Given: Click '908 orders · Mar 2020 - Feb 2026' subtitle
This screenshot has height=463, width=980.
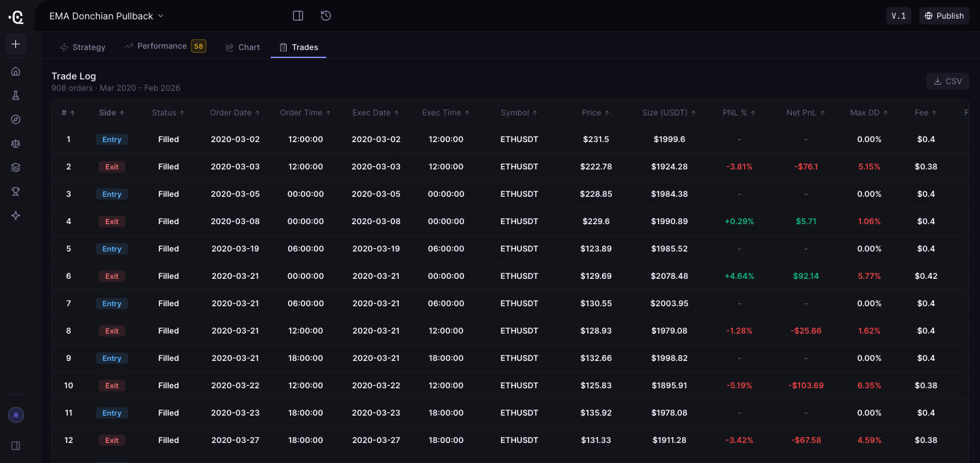Looking at the screenshot, I should point(115,88).
